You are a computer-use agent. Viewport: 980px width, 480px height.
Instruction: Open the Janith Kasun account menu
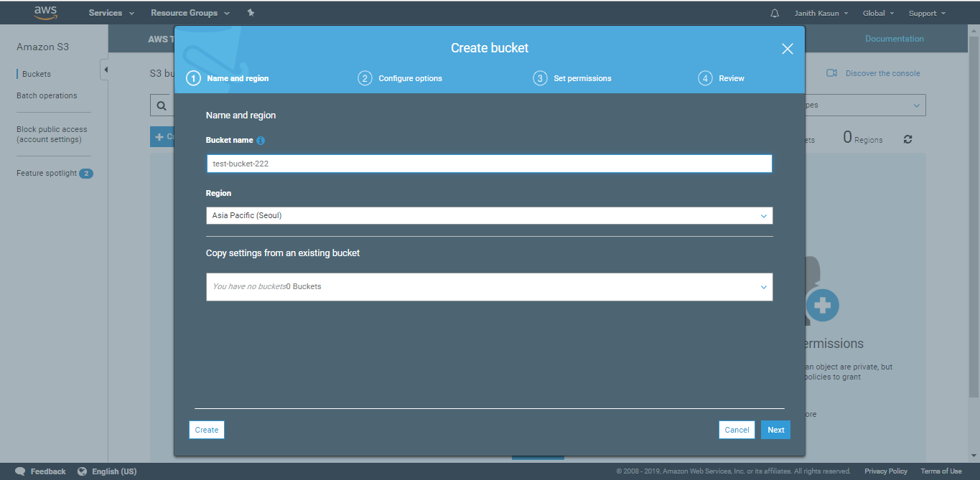[x=821, y=13]
